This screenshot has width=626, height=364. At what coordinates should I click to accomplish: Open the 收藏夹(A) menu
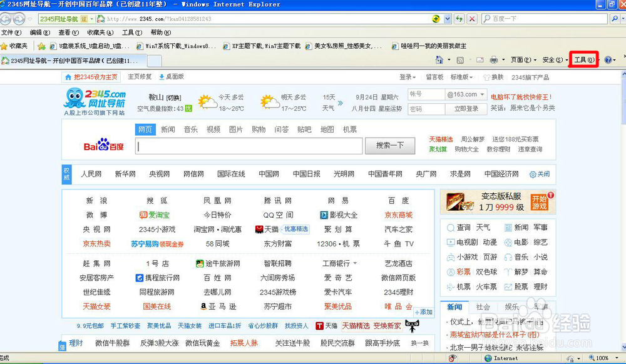click(100, 33)
